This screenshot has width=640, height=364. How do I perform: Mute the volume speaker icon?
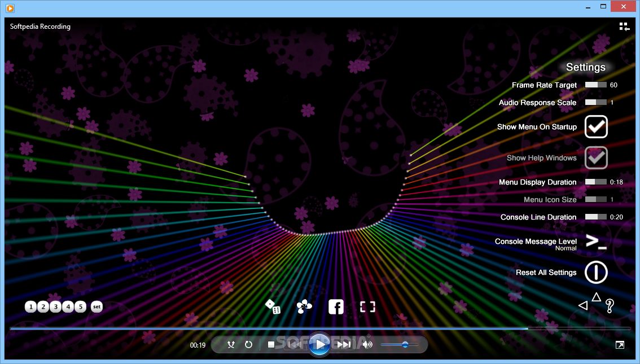[367, 345]
